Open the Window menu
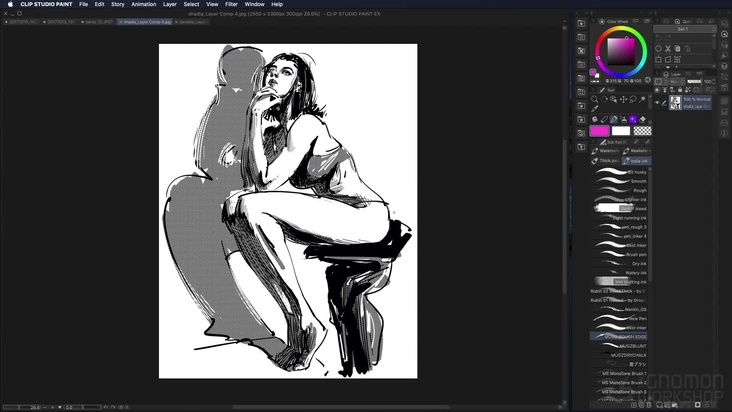The image size is (732, 412). tap(254, 4)
